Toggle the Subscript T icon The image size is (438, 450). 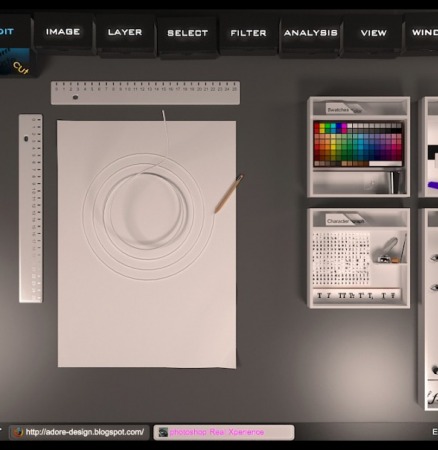pyautogui.click(x=370, y=296)
